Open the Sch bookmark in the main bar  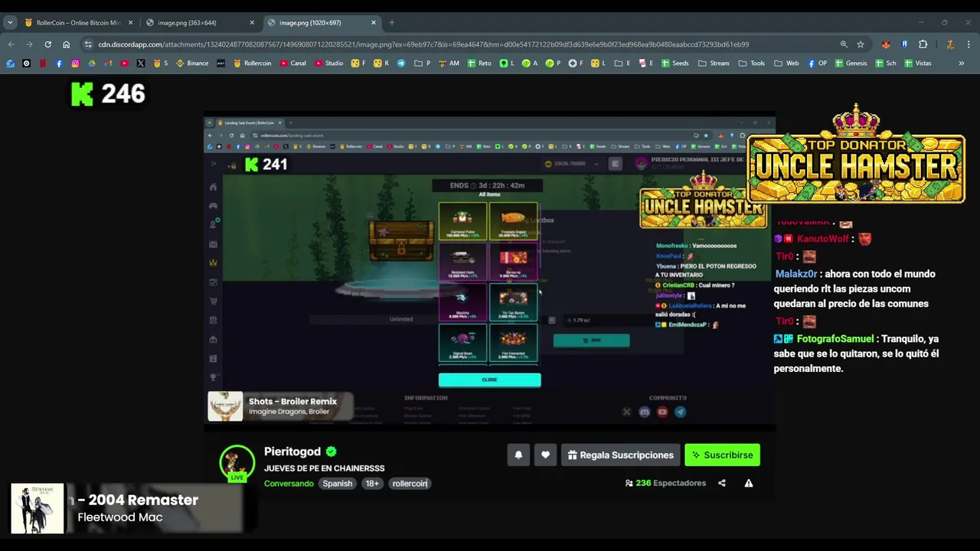point(886,64)
